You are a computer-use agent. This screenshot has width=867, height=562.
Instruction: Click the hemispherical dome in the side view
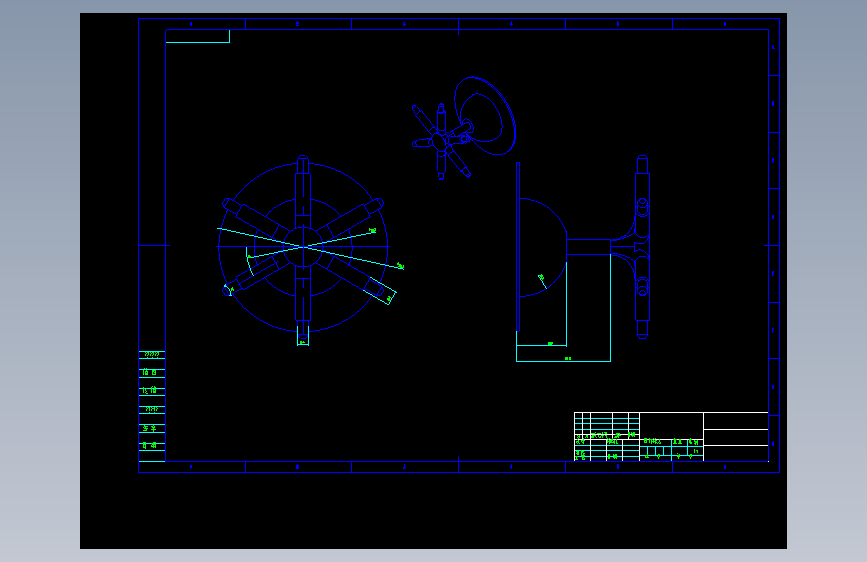point(543,247)
